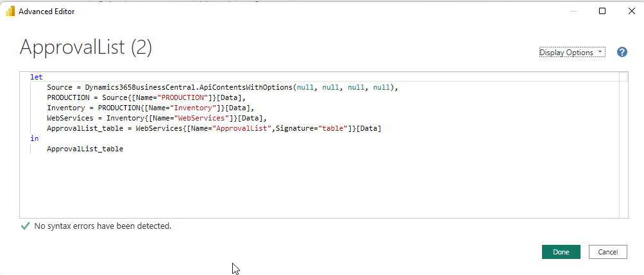Click the green syntax checkmark icon
Viewport: 644px width, 275px height.
(x=25, y=226)
